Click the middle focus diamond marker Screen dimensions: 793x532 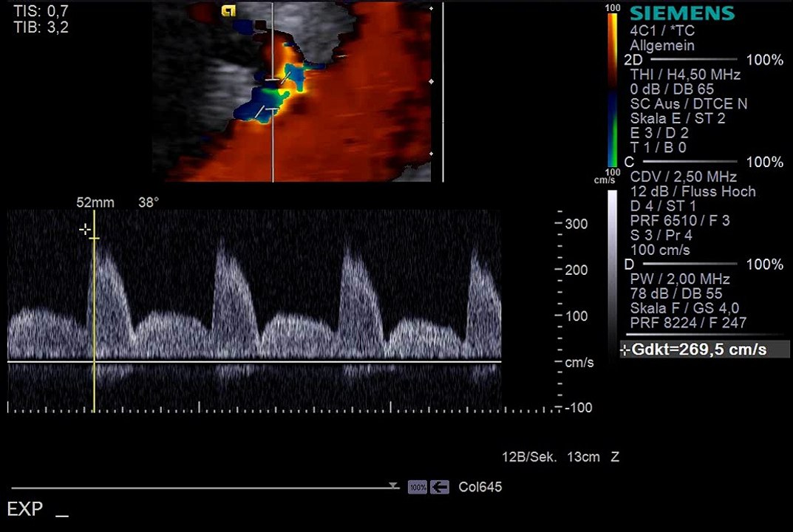coord(432,81)
